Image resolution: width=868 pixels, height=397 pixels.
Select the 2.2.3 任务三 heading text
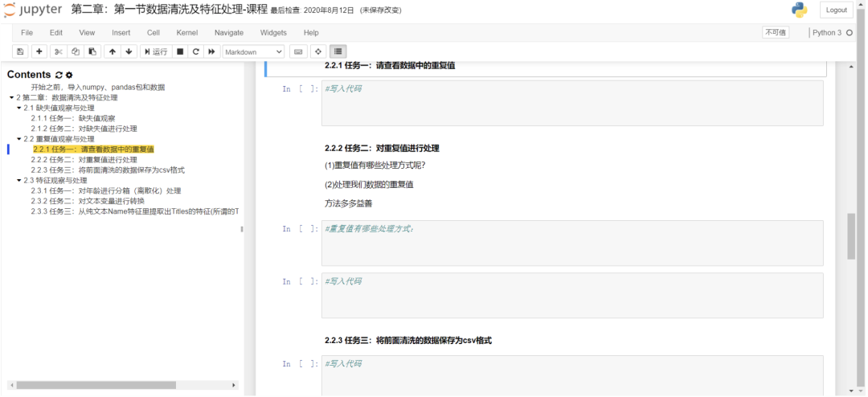click(408, 341)
